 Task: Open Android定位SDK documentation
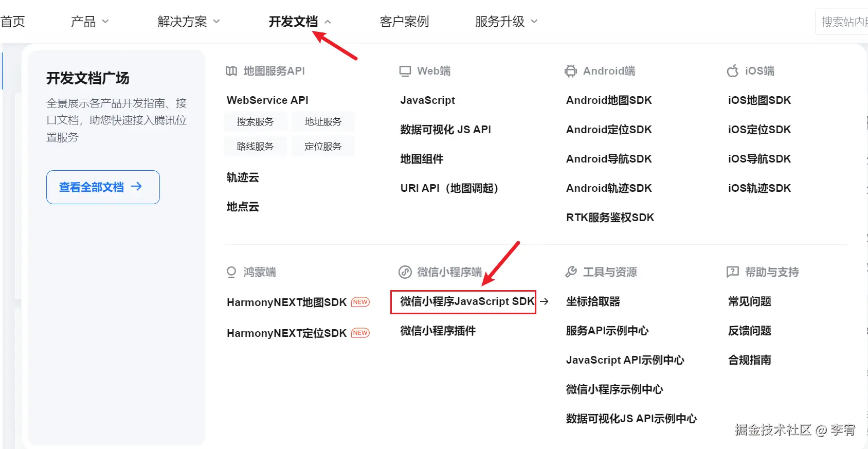point(609,130)
